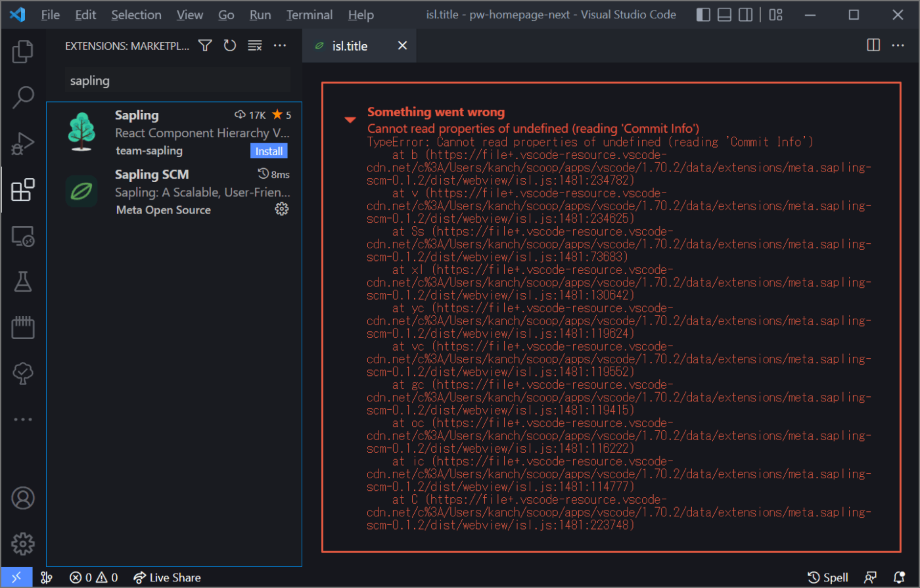The width and height of the screenshot is (920, 588).
Task: Split the editor right
Action: (x=873, y=45)
